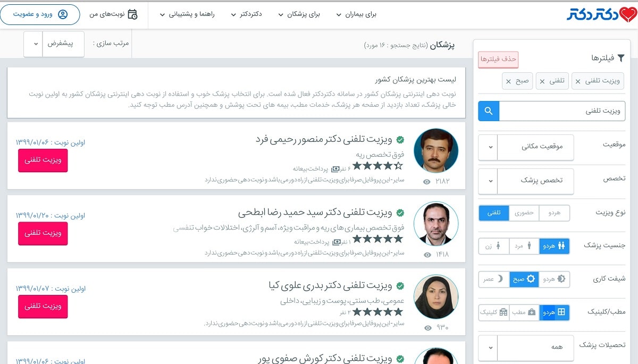The image size is (638, 364).
Task: Click the view-count eye icon beside ۱۴۱۸
Action: click(427, 255)
